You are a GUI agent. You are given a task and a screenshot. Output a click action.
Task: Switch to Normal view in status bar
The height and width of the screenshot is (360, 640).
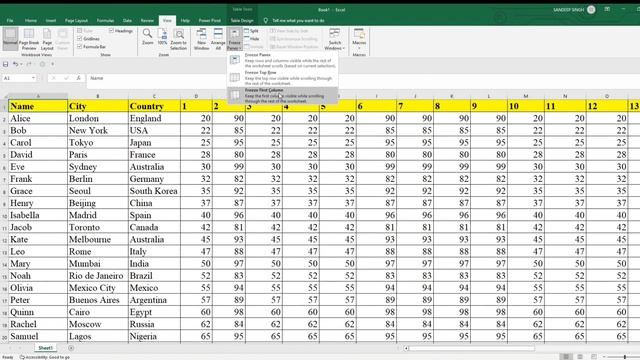[x=566, y=357]
